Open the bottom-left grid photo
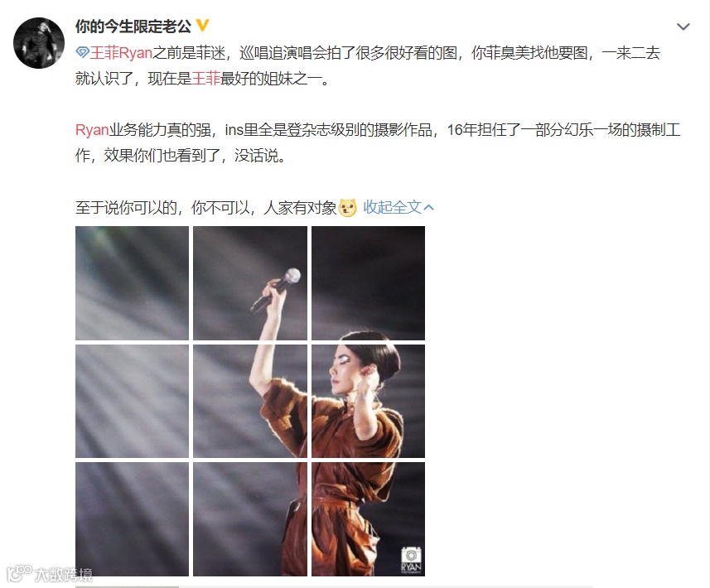Image resolution: width=710 pixels, height=588 pixels. click(133, 519)
